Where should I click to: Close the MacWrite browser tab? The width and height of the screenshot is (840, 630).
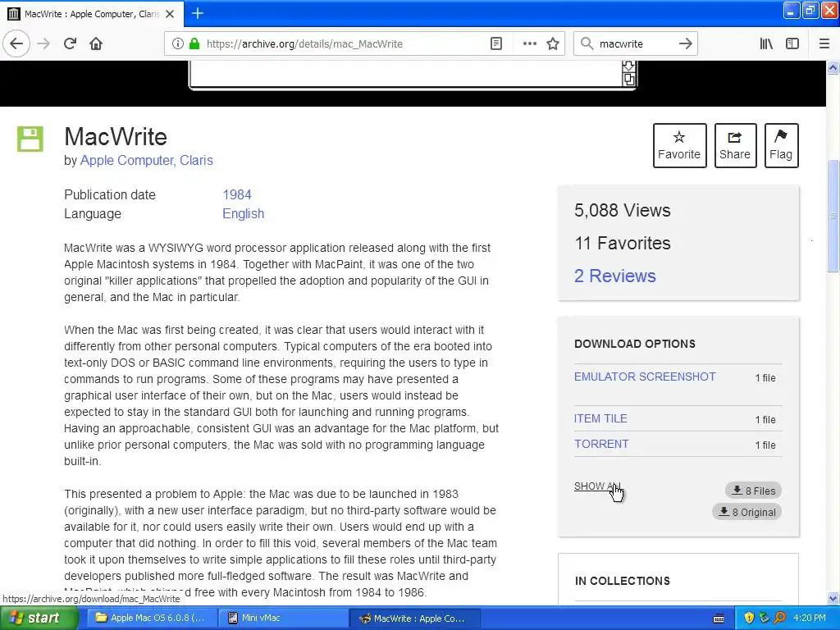click(170, 14)
